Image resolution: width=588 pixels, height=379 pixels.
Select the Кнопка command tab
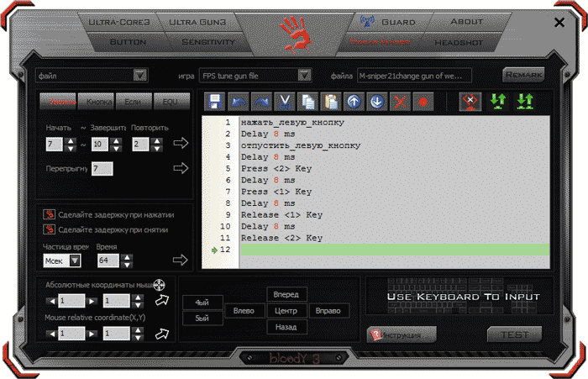click(x=97, y=102)
